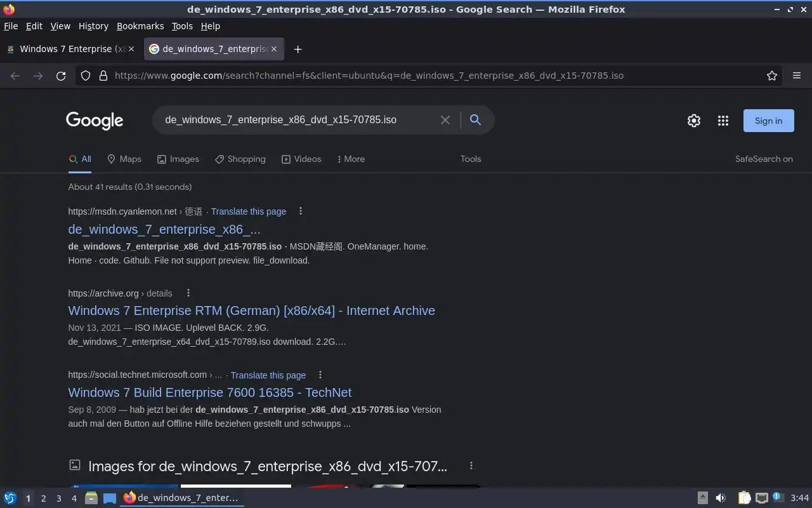Reload the current page
Viewport: 812px width, 508px height.
(61, 76)
